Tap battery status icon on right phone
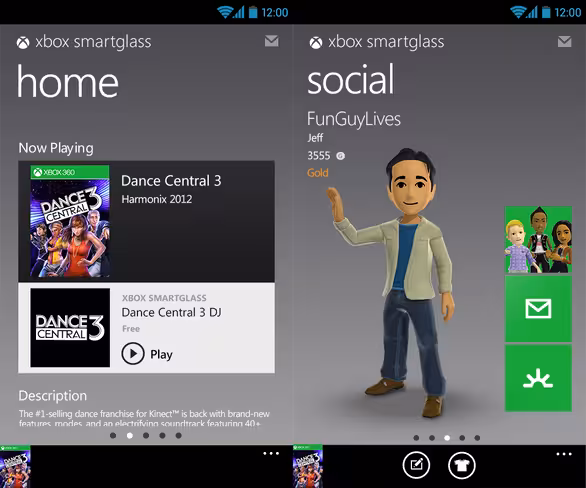Screen dimensions: 586x488 pos(546,12)
